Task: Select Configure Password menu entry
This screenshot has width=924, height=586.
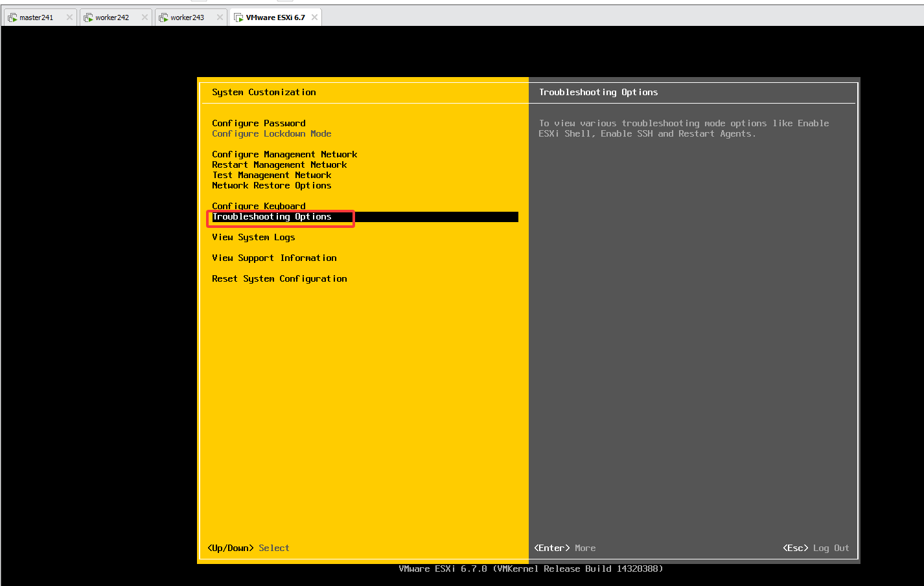Action: (x=259, y=123)
